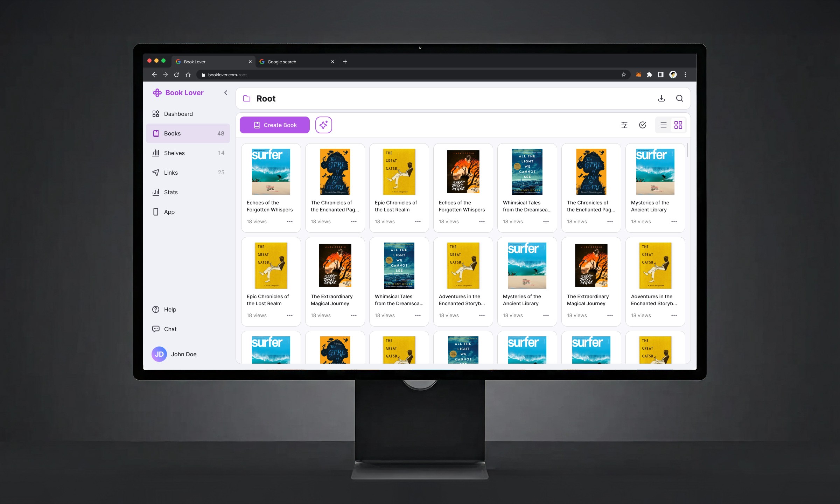The image size is (840, 504).
Task: Click the download icon in Root header
Action: (661, 98)
